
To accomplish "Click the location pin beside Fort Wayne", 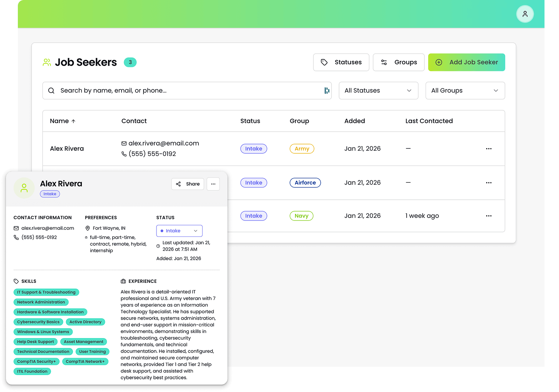I will [x=88, y=228].
